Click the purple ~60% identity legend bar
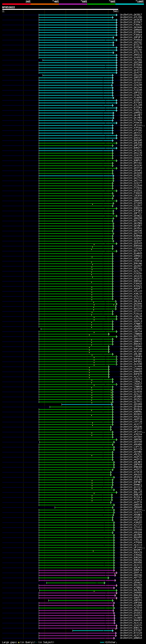 (73, 4)
